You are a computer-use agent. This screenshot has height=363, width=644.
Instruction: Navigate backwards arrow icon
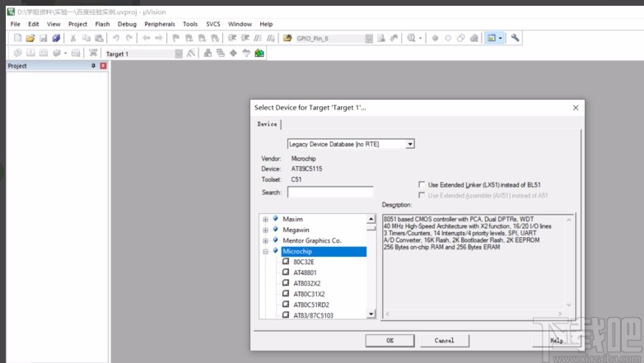coord(147,38)
